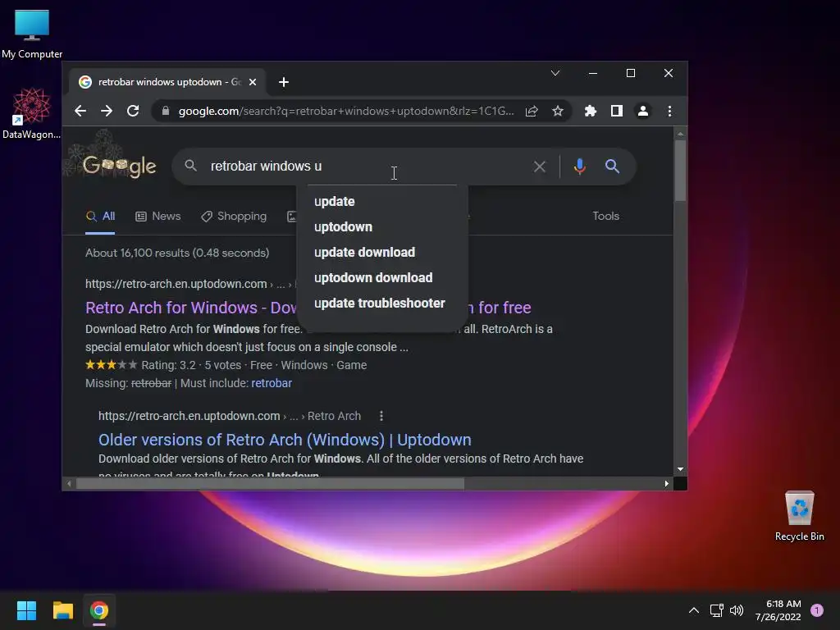Share this page from address bar
The width and height of the screenshot is (840, 630).
pos(532,111)
